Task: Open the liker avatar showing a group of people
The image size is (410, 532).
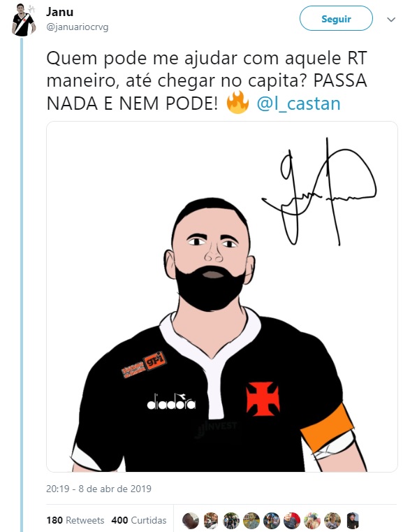Action: point(231,520)
